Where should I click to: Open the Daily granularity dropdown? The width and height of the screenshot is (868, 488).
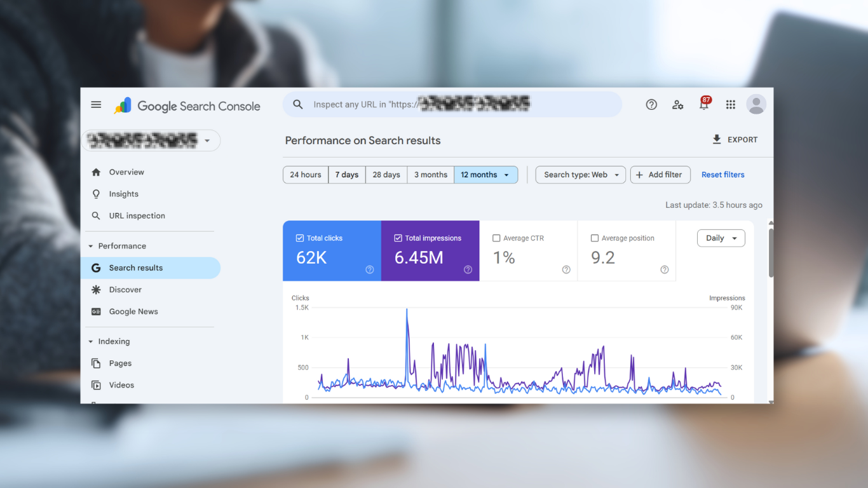pos(721,238)
